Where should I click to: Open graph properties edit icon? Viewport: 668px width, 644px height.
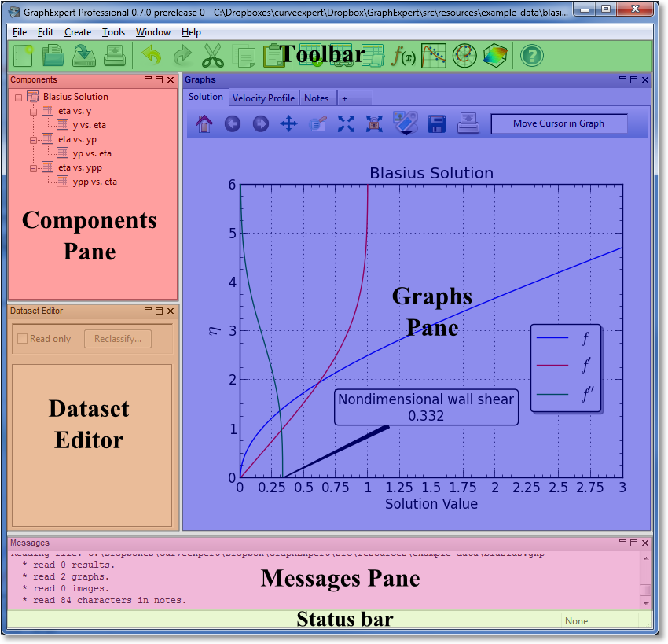coord(317,124)
